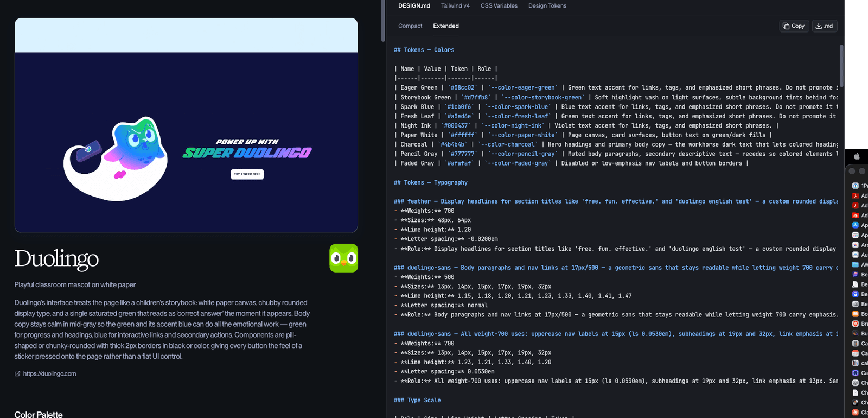Open the Apple menu in the background window
868x418 pixels.
coord(857,156)
